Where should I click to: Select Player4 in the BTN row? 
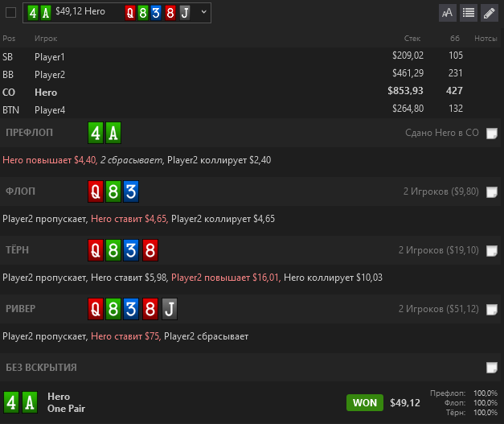coord(50,110)
